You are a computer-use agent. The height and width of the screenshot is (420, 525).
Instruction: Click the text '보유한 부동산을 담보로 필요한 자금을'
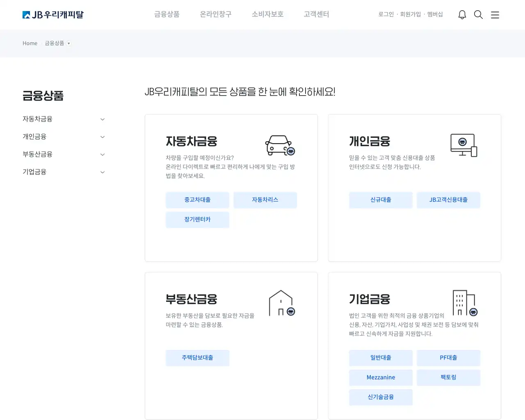pyautogui.click(x=210, y=316)
